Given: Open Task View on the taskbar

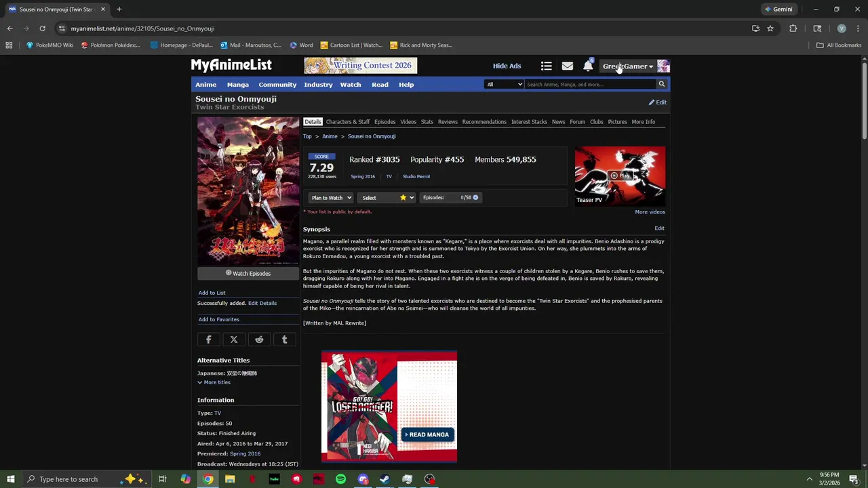Looking at the screenshot, I should (x=163, y=479).
